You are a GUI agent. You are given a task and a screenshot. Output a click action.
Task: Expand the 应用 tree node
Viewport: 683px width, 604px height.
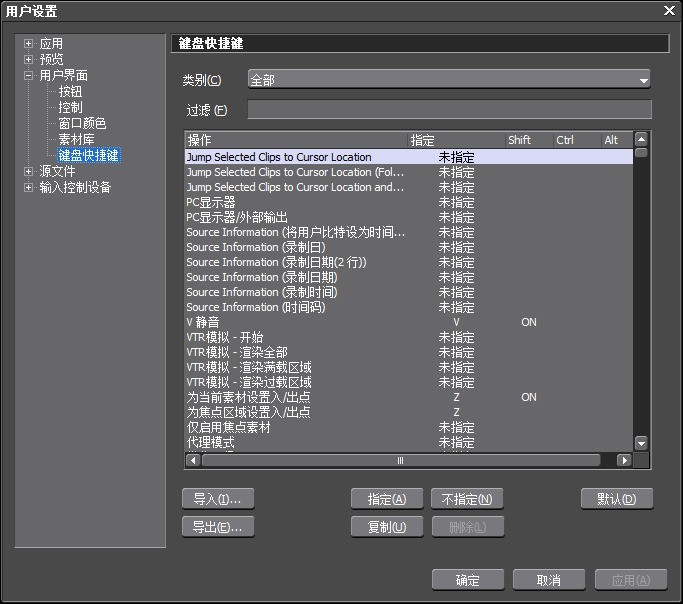click(x=29, y=44)
